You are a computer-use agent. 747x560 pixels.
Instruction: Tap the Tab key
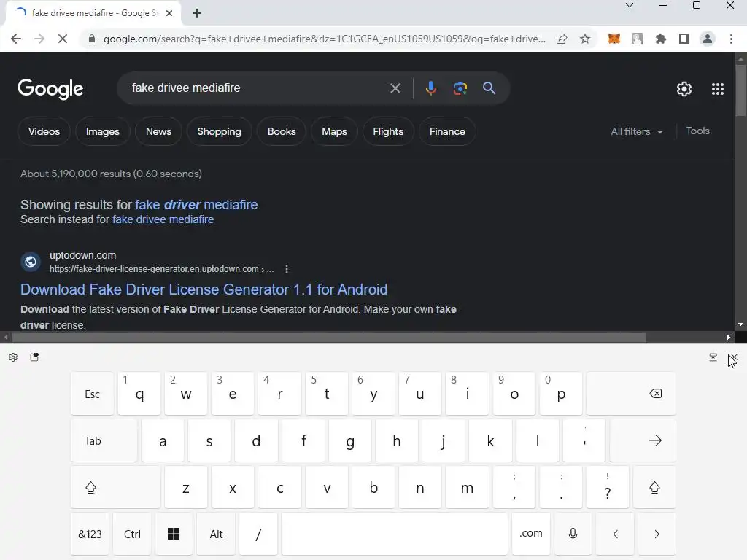click(x=104, y=440)
